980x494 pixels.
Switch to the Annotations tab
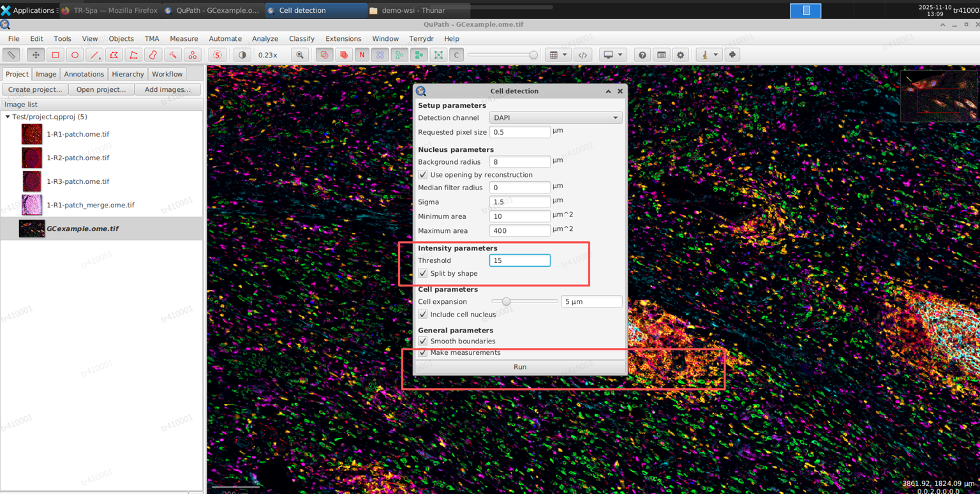(84, 74)
